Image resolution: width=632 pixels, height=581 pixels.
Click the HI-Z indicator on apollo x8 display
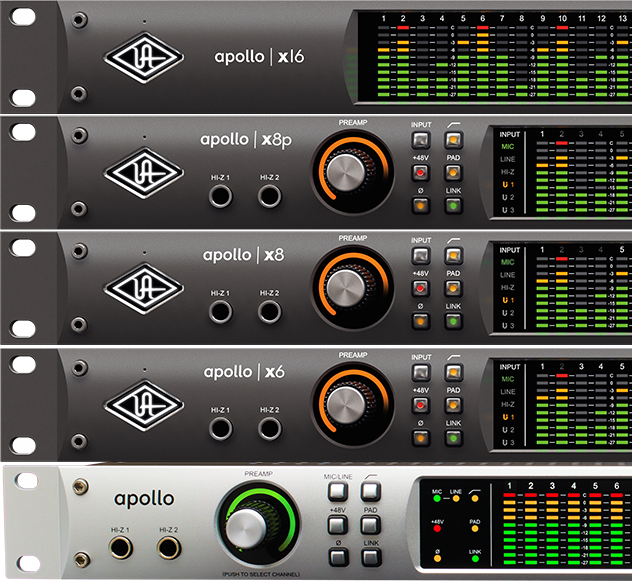[507, 287]
